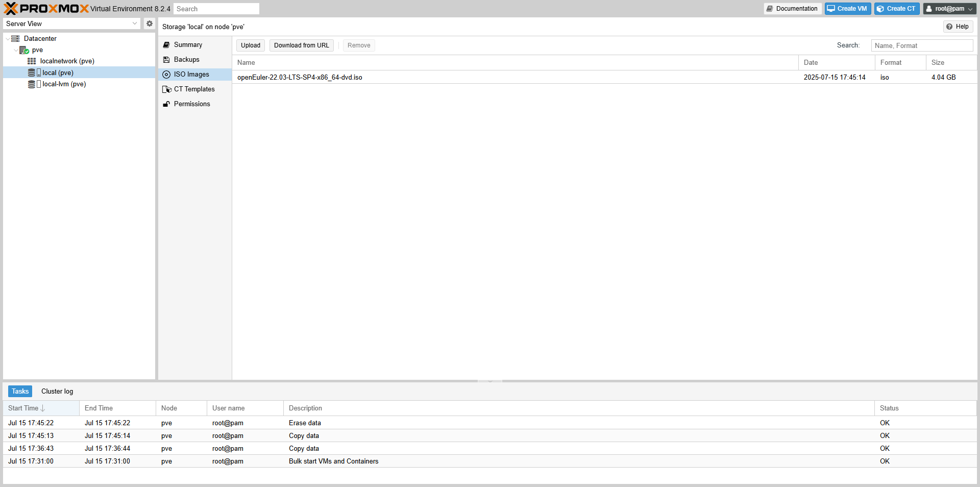
Task: Click Download from URL button
Action: click(301, 45)
